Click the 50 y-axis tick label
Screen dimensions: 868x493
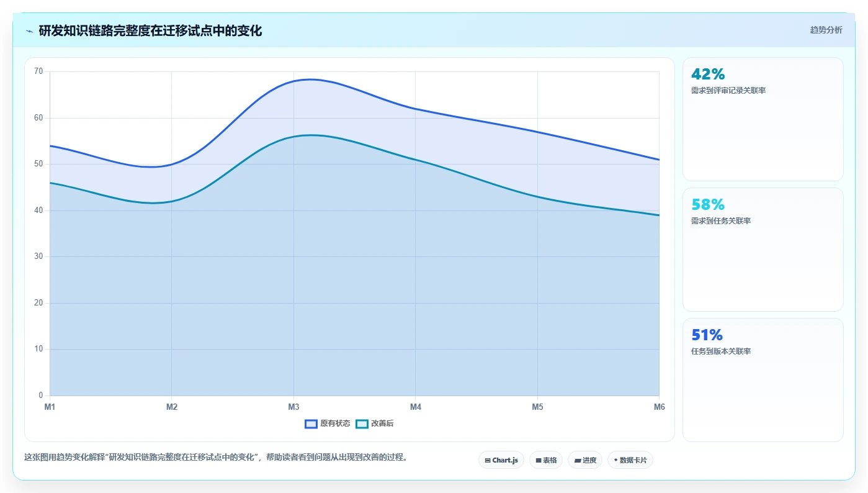click(38, 164)
